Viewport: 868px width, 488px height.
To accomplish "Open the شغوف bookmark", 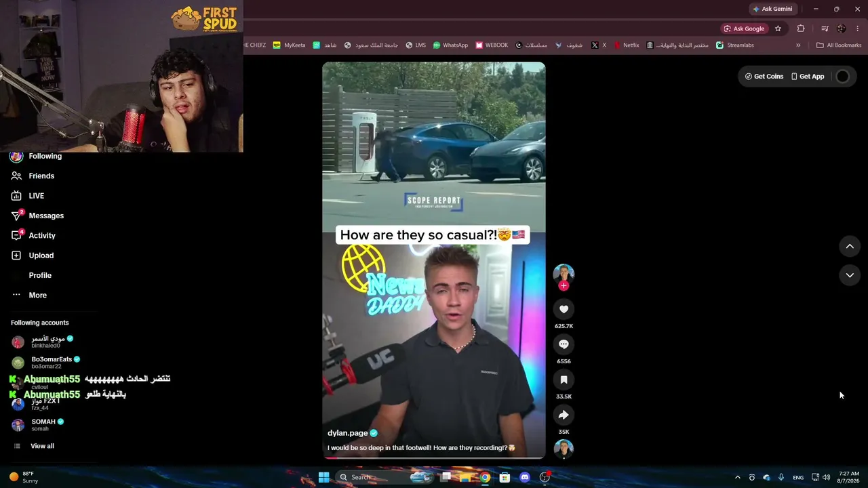I will pos(569,45).
